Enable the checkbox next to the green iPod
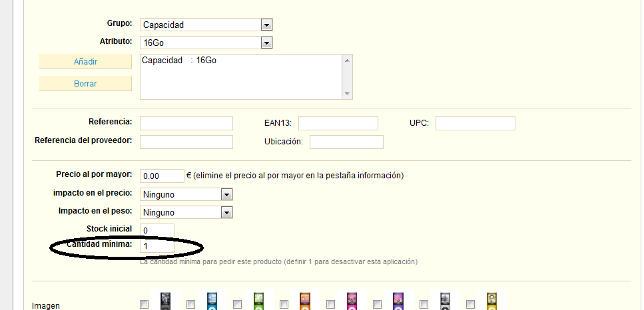 [238, 305]
